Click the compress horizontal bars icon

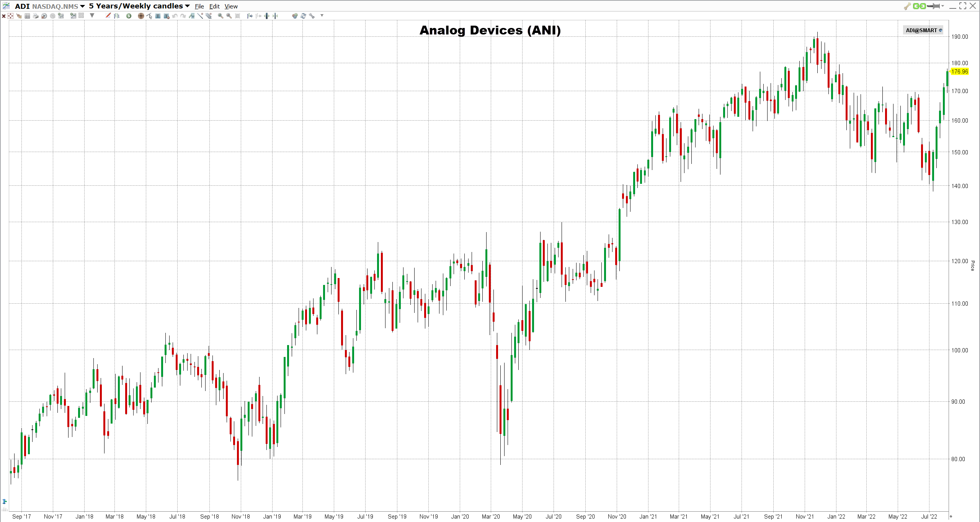point(275,16)
